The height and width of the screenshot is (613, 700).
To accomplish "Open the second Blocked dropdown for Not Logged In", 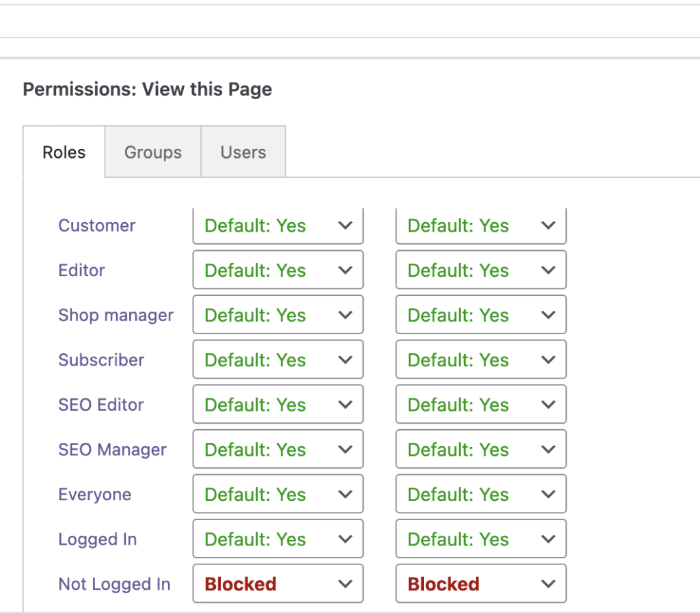I will point(481,583).
